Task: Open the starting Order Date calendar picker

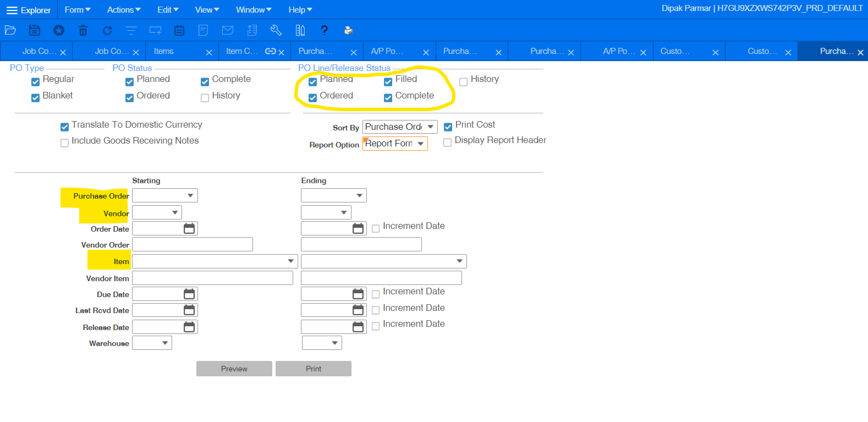Action: (189, 228)
